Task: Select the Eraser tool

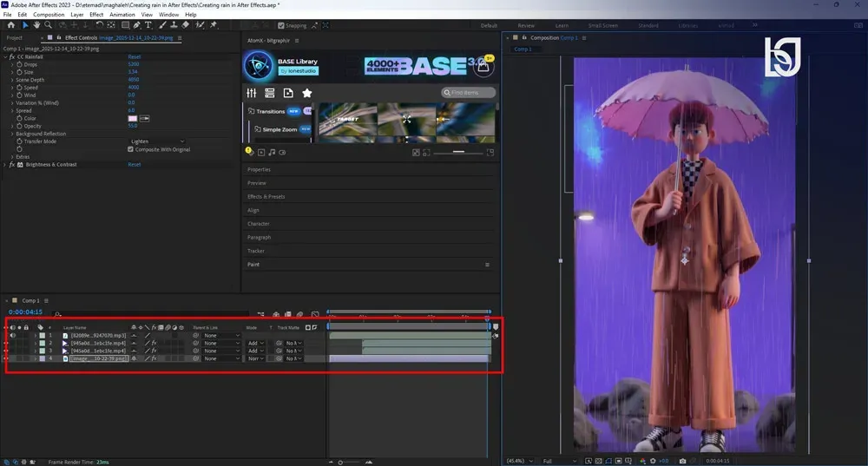Action: point(186,25)
